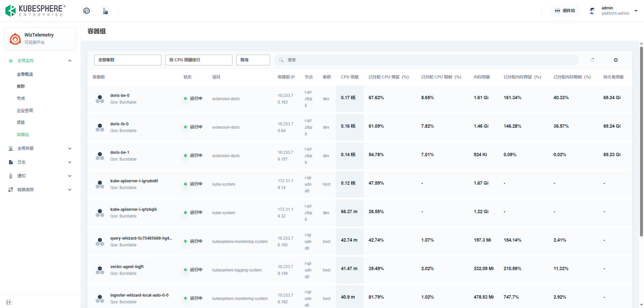This screenshot has height=308, width=644.
Task: Click the doris-be-0 pod icon
Action: [100, 99]
